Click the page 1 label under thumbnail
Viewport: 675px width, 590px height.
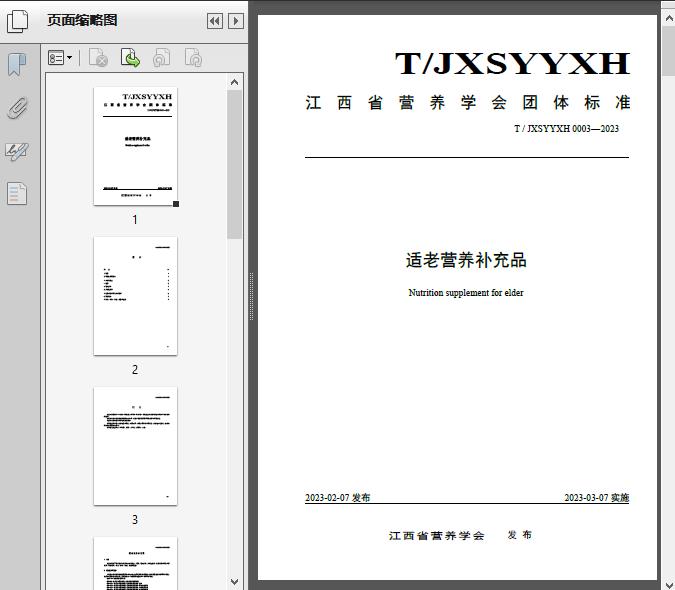click(135, 219)
